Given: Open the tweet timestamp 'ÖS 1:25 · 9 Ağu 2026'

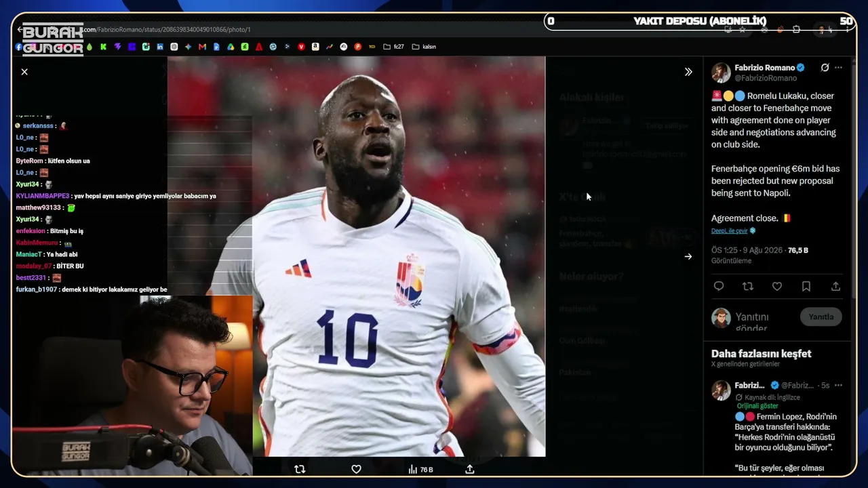Looking at the screenshot, I should [747, 250].
